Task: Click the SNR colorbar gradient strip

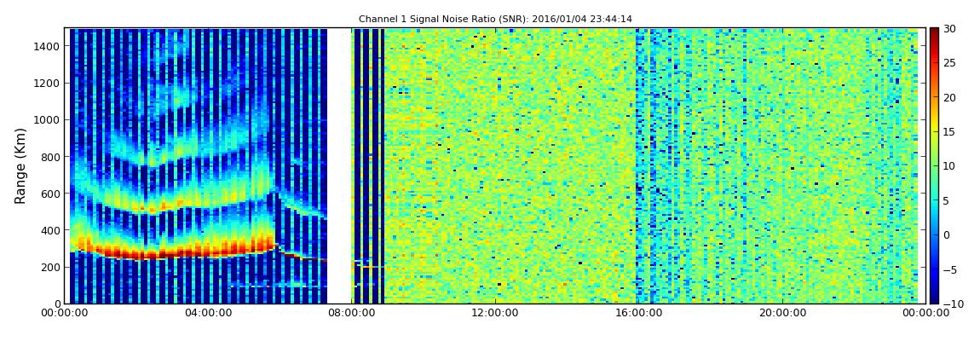Action: (934, 165)
